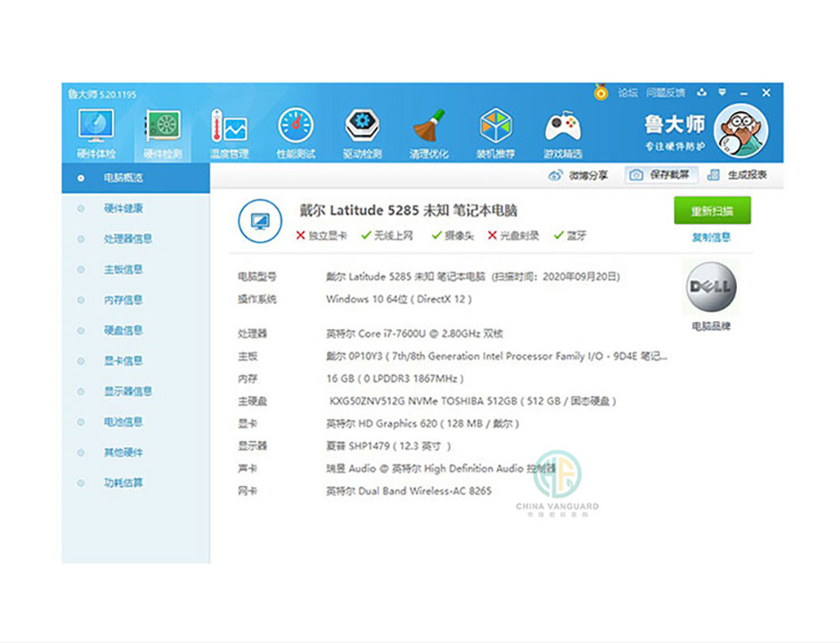Open the title bar dropdown menu arrow
The image size is (840, 643).
pos(723,92)
